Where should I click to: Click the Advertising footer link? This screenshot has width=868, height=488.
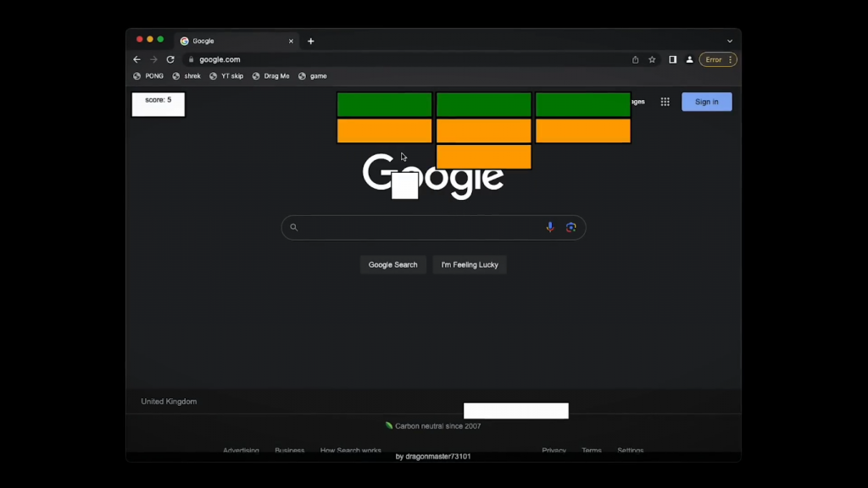point(241,450)
